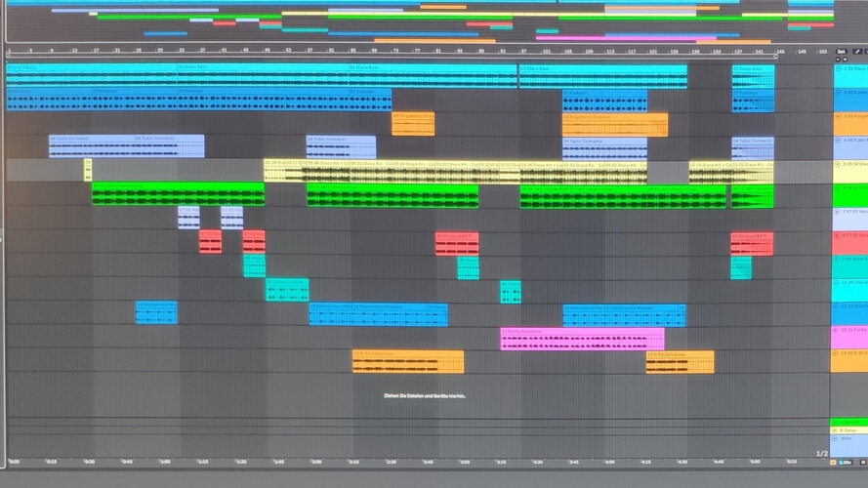Toggle the Draw Mode pencil icon
Image resolution: width=868 pixels, height=488 pixels.
(x=857, y=52)
